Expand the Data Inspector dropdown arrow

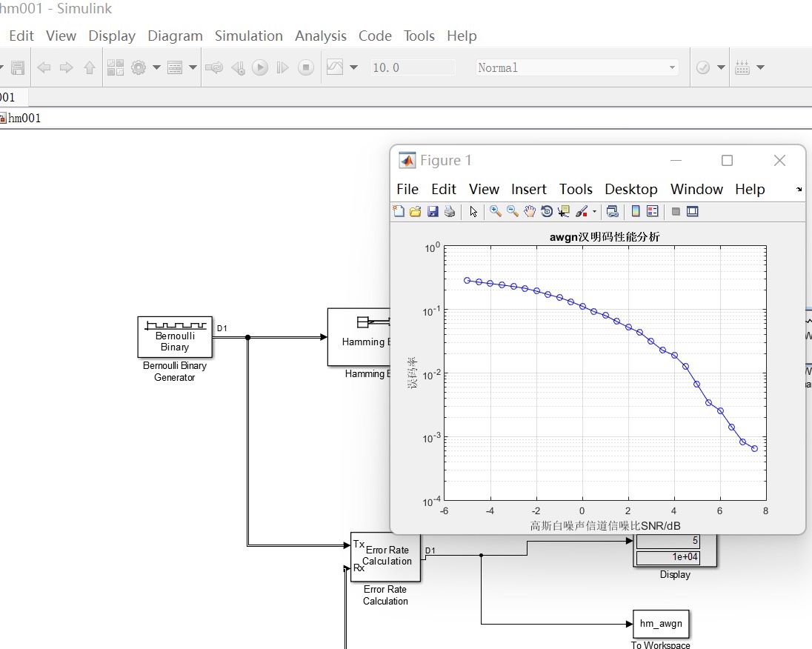coord(353,67)
